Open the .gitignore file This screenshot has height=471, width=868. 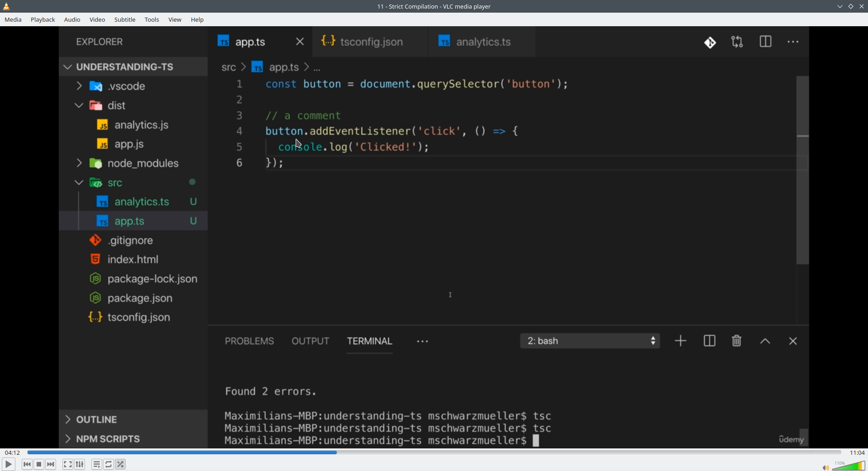coord(133,241)
